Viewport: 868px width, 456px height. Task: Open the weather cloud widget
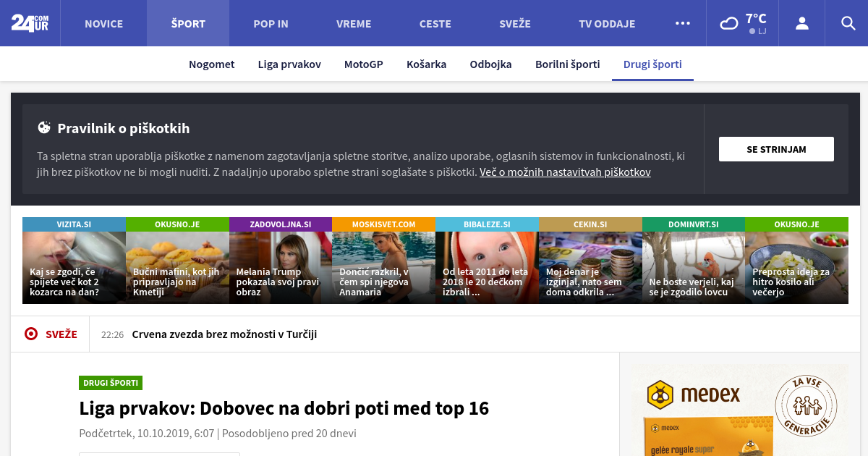(x=743, y=23)
